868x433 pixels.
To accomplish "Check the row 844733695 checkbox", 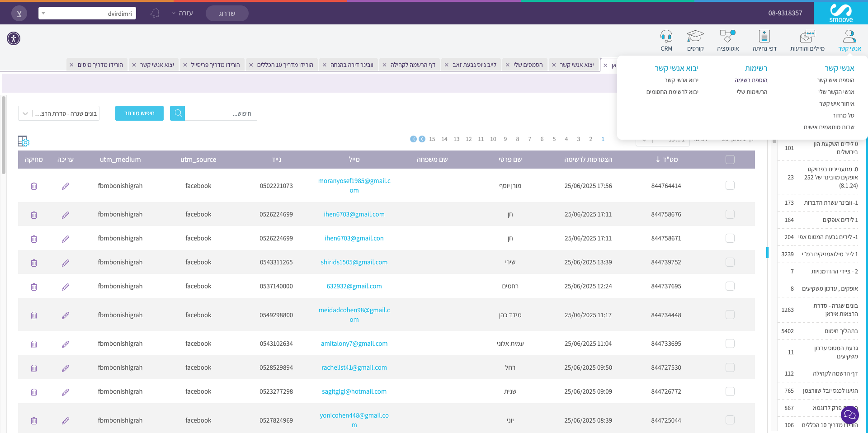I will coord(730,344).
